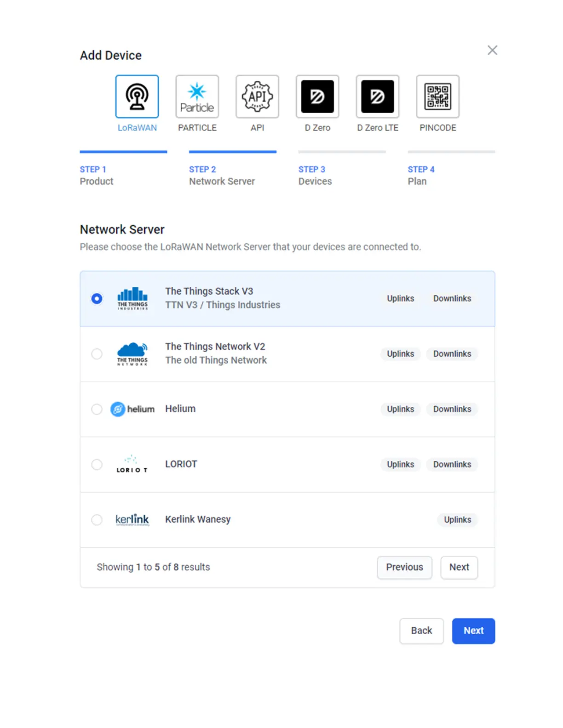563x728 pixels.
Task: Click 'The Things Network V2' title text
Action: [x=215, y=347]
